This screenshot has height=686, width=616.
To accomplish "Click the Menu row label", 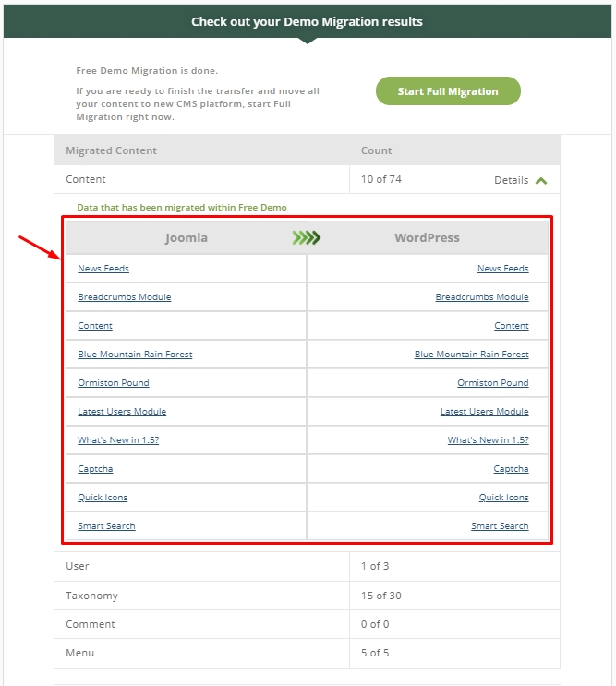I will [80, 653].
